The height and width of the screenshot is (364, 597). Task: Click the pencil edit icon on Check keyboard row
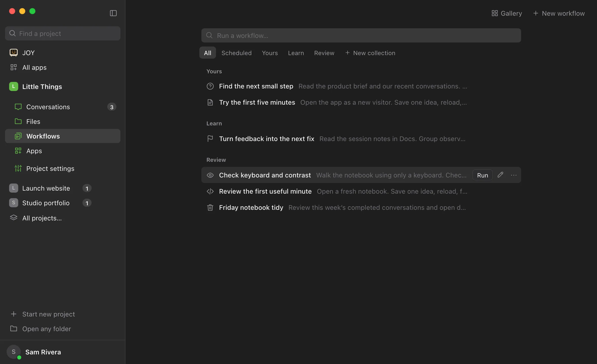(x=500, y=175)
